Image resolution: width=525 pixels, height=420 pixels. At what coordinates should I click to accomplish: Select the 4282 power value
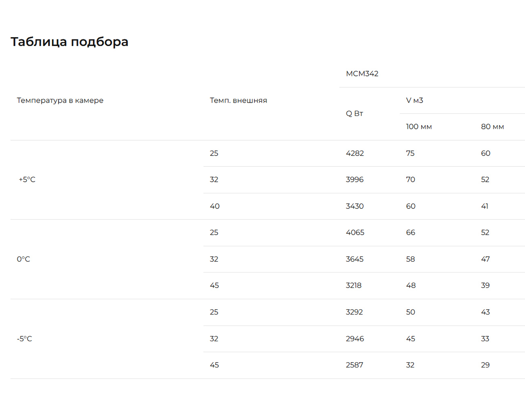pyautogui.click(x=355, y=153)
